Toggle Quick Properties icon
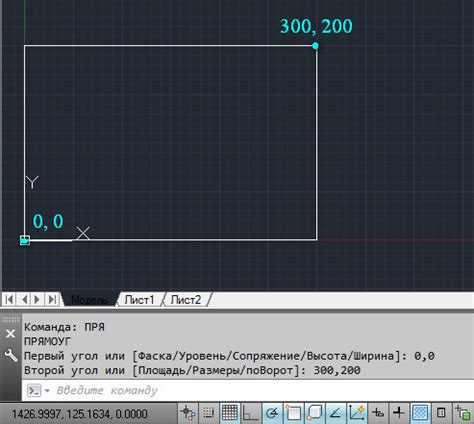 441,413
